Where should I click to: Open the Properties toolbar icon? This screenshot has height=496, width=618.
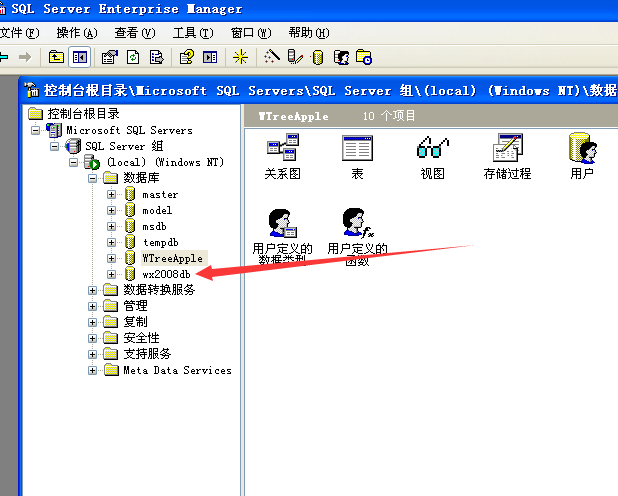coord(110,57)
